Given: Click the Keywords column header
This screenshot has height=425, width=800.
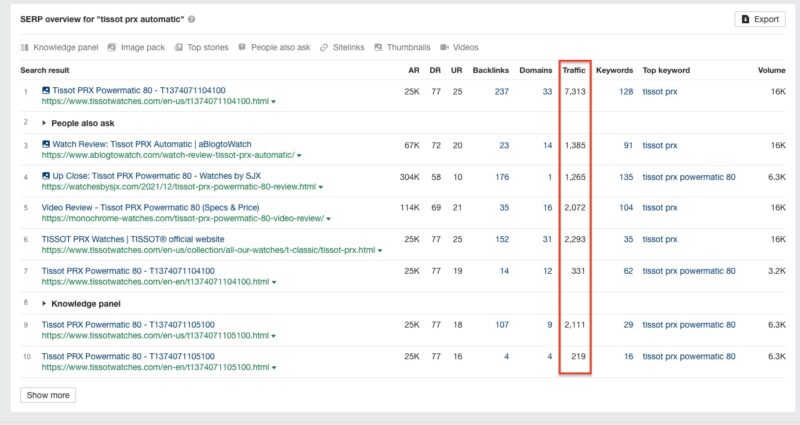Looking at the screenshot, I should (614, 70).
